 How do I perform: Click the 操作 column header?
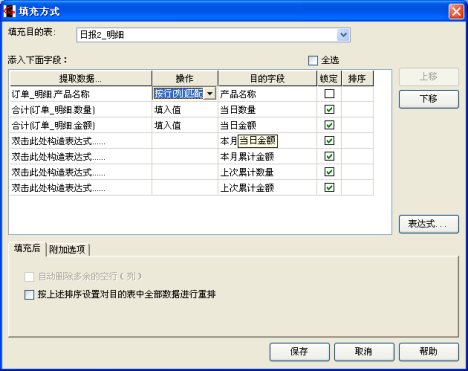[185, 78]
